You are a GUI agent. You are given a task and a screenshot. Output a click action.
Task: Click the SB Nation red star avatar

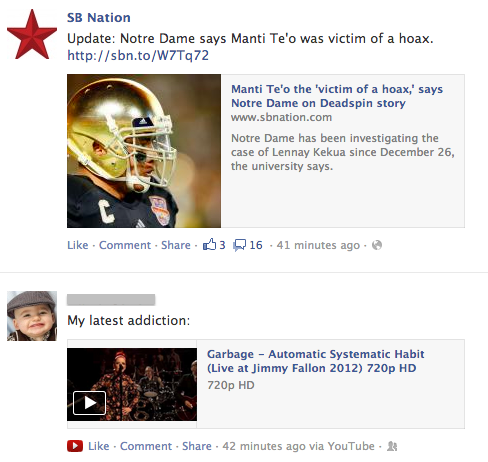coord(32,35)
